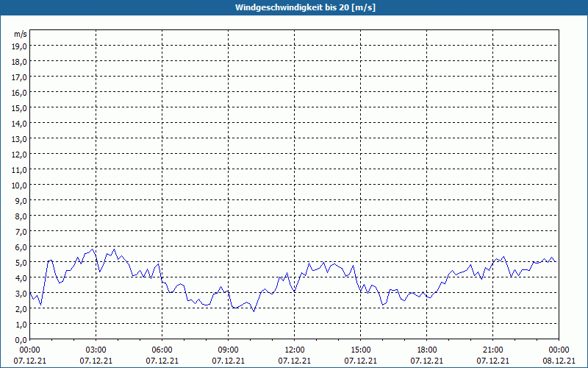Click the '11,0' y-axis label
Viewport: 588px width, 368px height.
pyautogui.click(x=19, y=170)
